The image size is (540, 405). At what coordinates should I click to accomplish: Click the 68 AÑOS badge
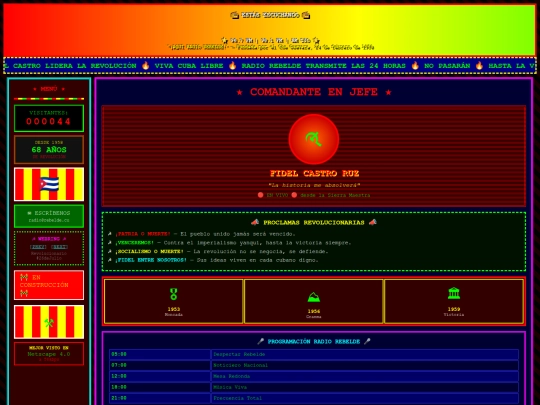(49, 149)
